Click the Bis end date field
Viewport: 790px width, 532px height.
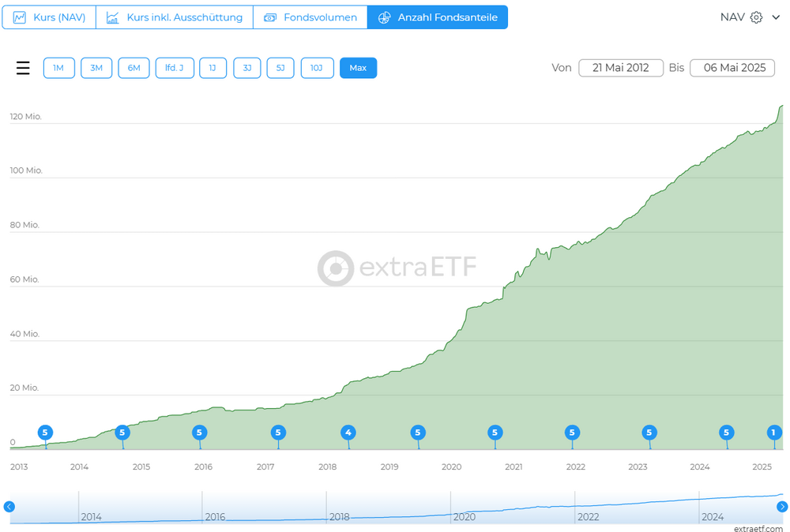point(734,68)
